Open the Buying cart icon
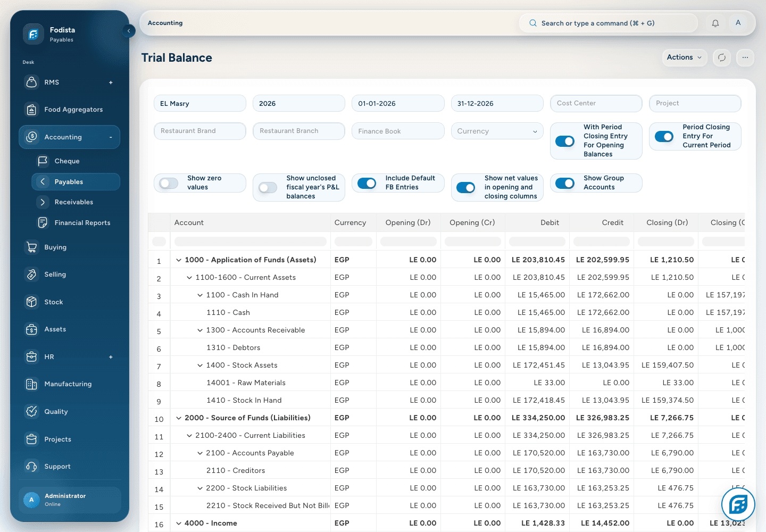Image resolution: width=766 pixels, height=532 pixels. coord(32,247)
